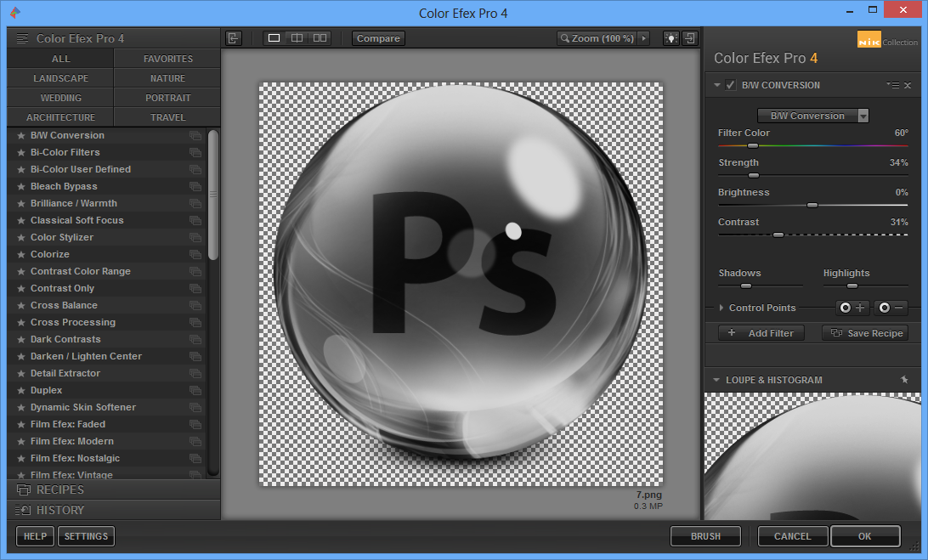This screenshot has width=928, height=560.
Task: Expand the Control Points section
Action: pos(721,308)
